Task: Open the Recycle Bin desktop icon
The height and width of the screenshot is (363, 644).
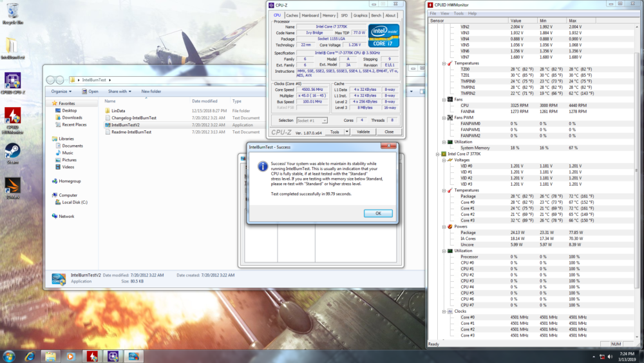Action: tap(12, 13)
